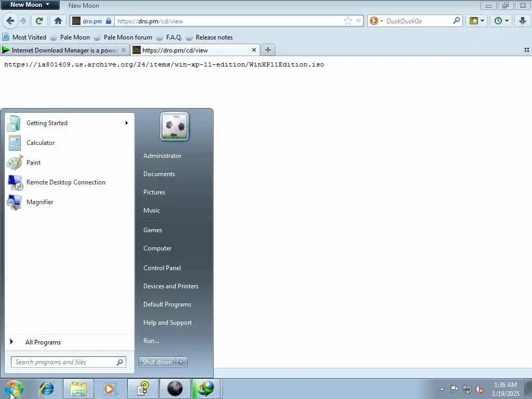This screenshot has height=399, width=532.
Task: Click the URL address field
Action: tap(229, 21)
